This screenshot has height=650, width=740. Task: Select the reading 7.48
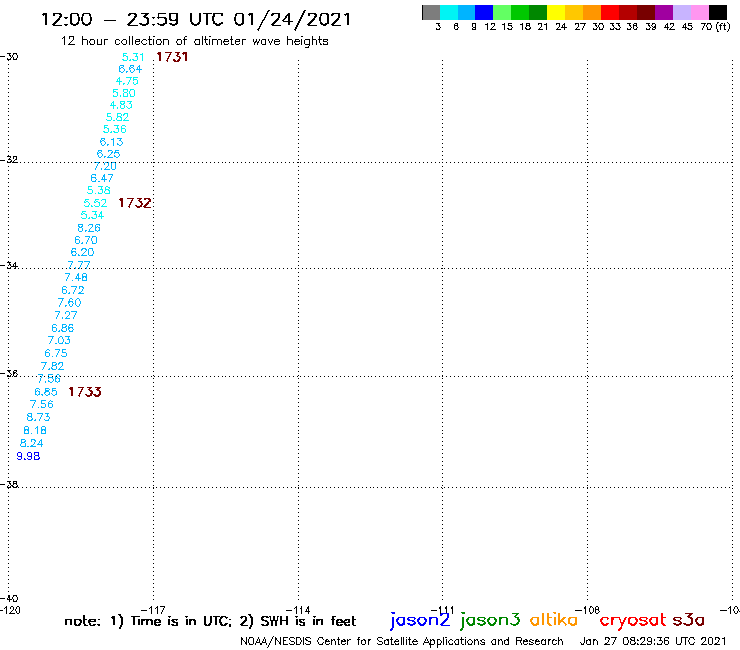click(x=76, y=277)
